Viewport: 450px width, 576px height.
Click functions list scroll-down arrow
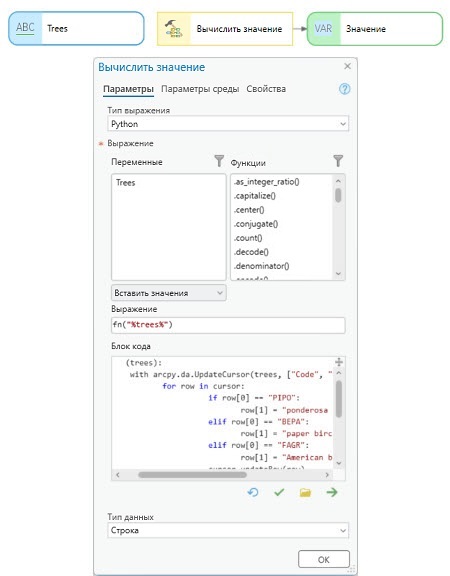coord(338,274)
